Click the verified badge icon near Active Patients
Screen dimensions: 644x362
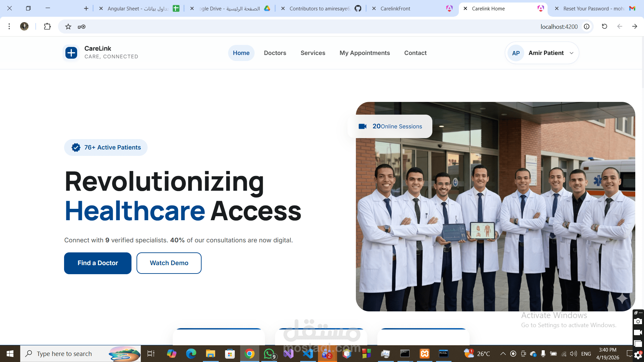(x=76, y=147)
